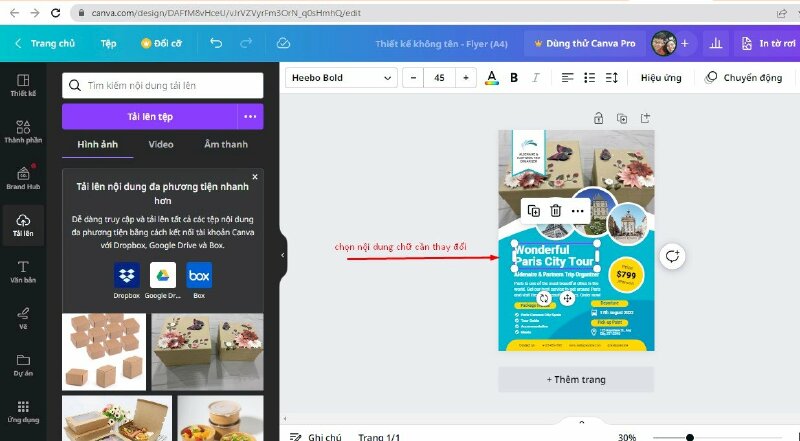
Task: Click the rotate handle below the text
Action: (544, 299)
